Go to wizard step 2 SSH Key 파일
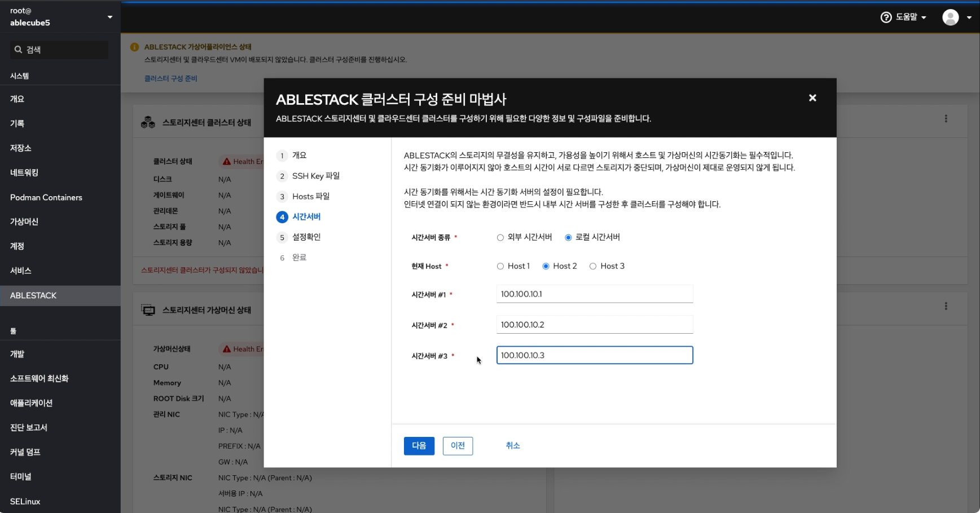980x513 pixels. pos(308,176)
